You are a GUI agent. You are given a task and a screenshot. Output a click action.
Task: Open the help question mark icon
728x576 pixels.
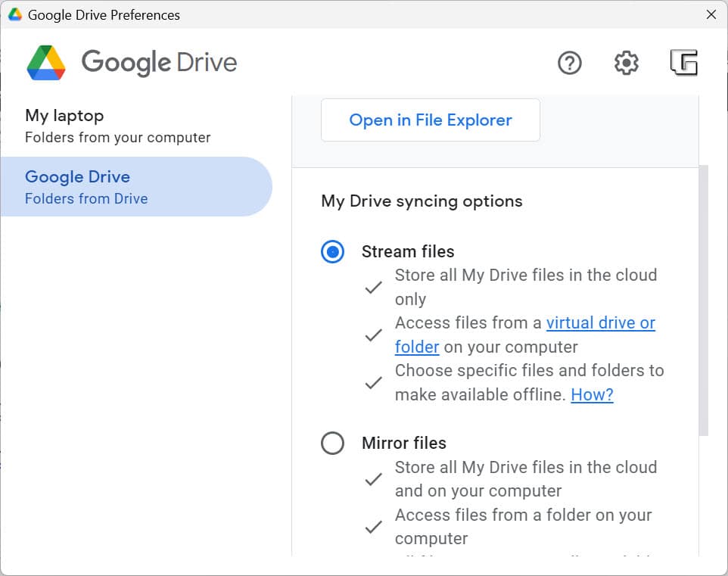tap(569, 63)
